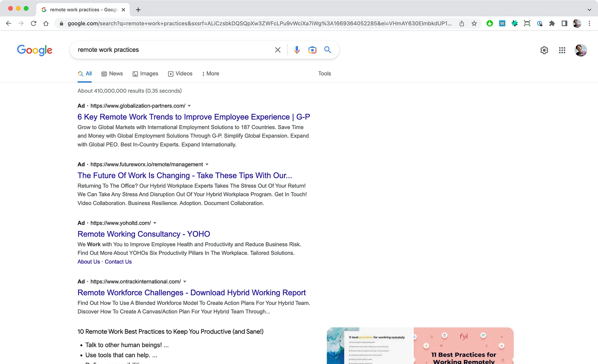Open the 6 Key Remote Work Trends link
This screenshot has width=598, height=364.
coord(194,117)
